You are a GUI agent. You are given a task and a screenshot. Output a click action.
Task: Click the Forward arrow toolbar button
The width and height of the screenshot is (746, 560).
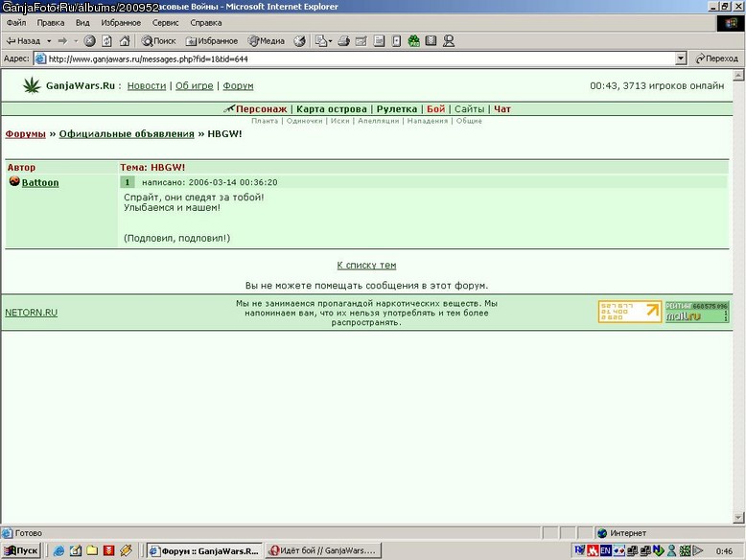coord(62,41)
